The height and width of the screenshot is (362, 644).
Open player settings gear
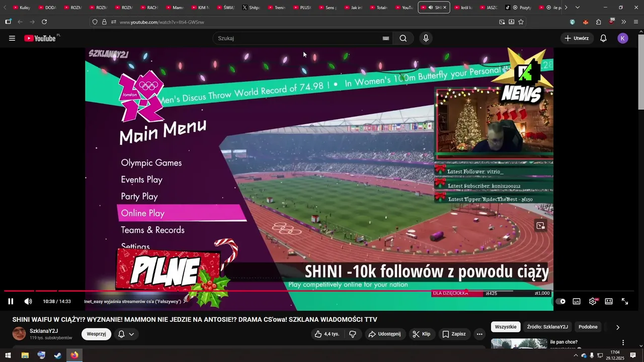pos(593,301)
